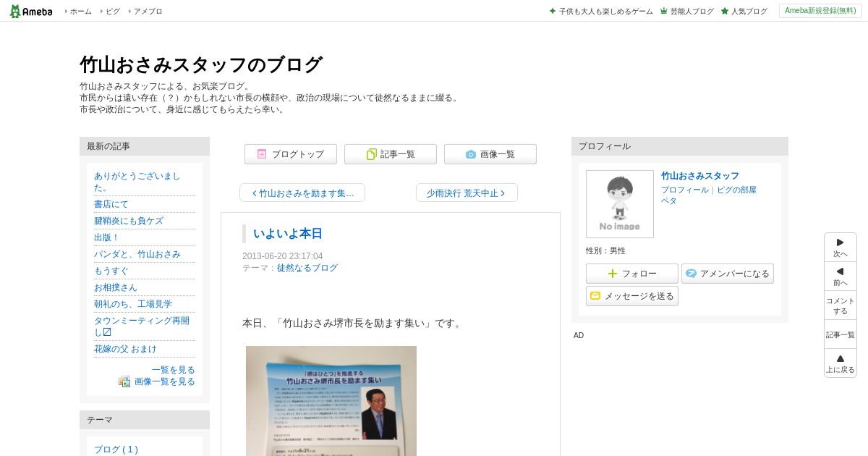Click the image list icon beside 画像一覧を見る
Image resolution: width=868 pixels, height=456 pixels.
tap(124, 381)
